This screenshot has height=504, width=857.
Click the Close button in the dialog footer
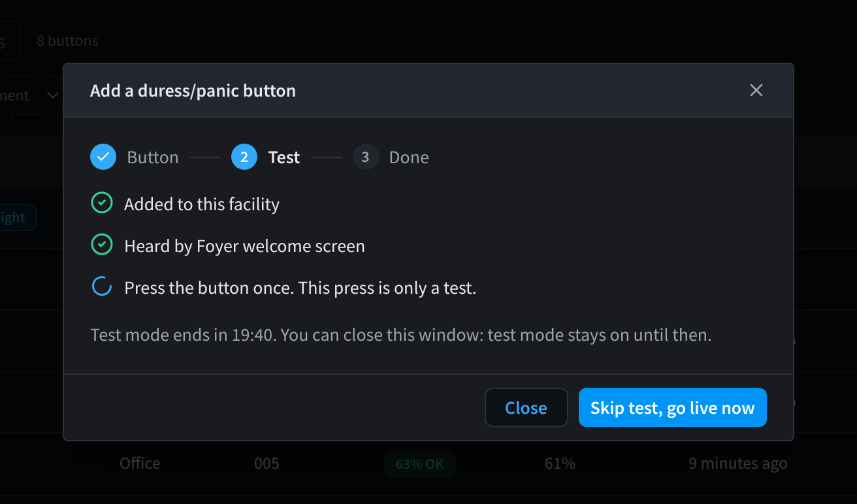click(526, 407)
